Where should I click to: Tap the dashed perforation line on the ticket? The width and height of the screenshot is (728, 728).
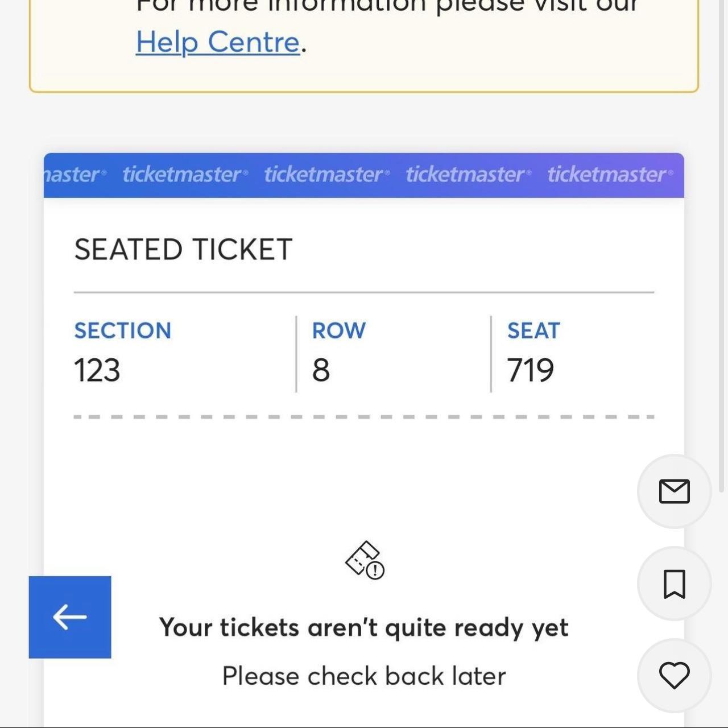tap(364, 416)
